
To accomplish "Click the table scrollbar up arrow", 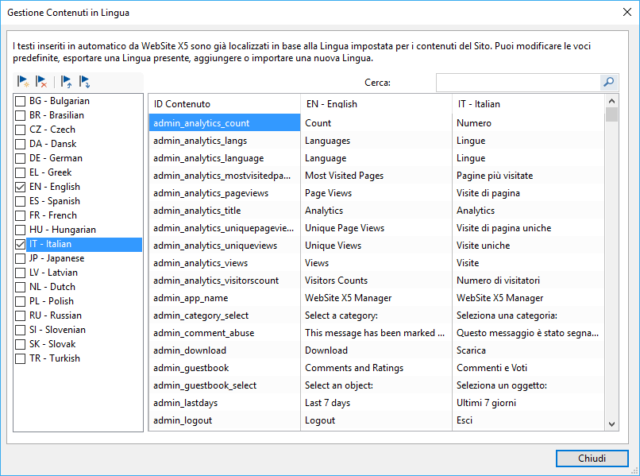I will (611, 102).
